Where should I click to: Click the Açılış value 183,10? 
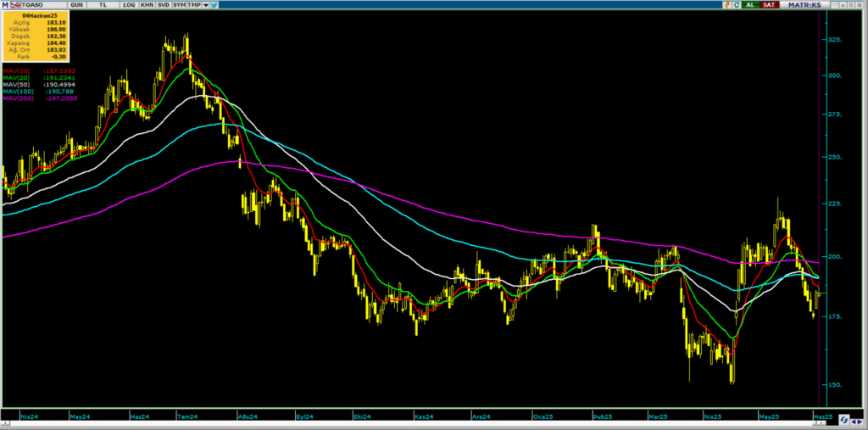pos(58,22)
